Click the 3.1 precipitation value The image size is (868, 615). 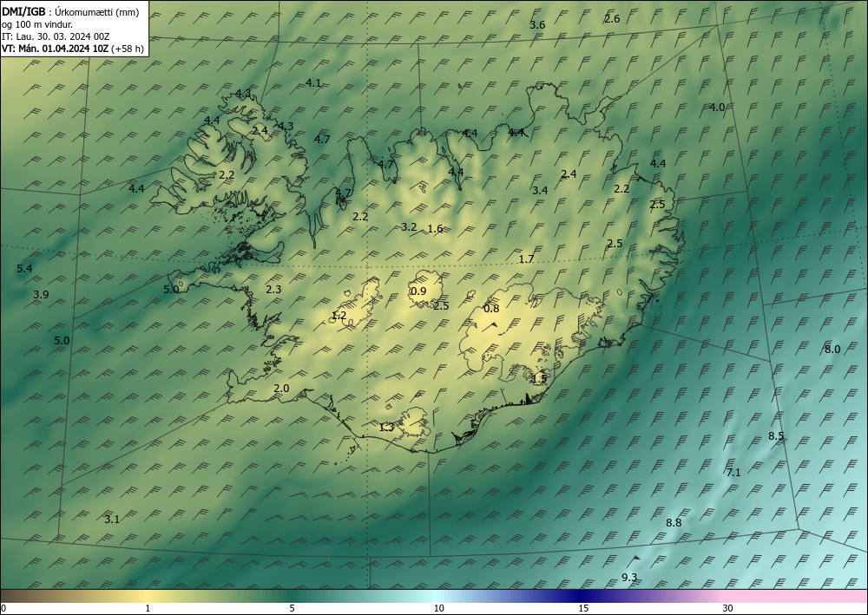[112, 520]
